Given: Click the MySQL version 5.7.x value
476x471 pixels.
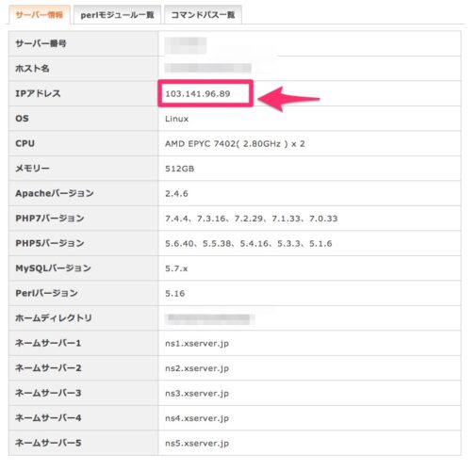Looking at the screenshot, I should tap(176, 268).
